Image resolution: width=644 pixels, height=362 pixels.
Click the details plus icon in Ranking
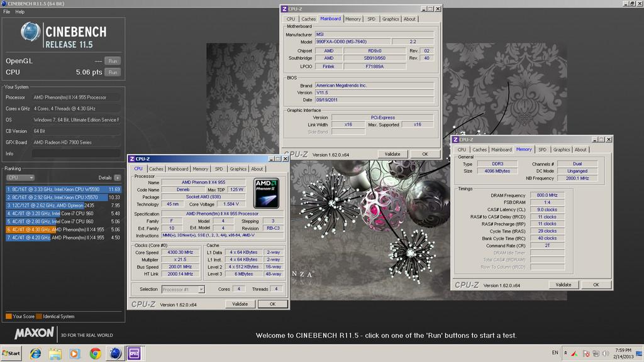tap(118, 178)
